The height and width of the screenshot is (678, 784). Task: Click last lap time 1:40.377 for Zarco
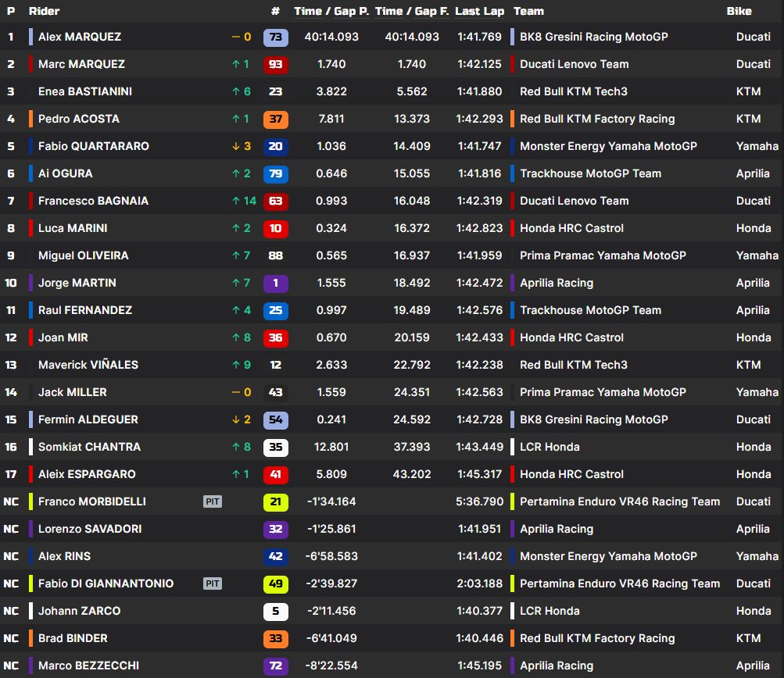point(479,611)
